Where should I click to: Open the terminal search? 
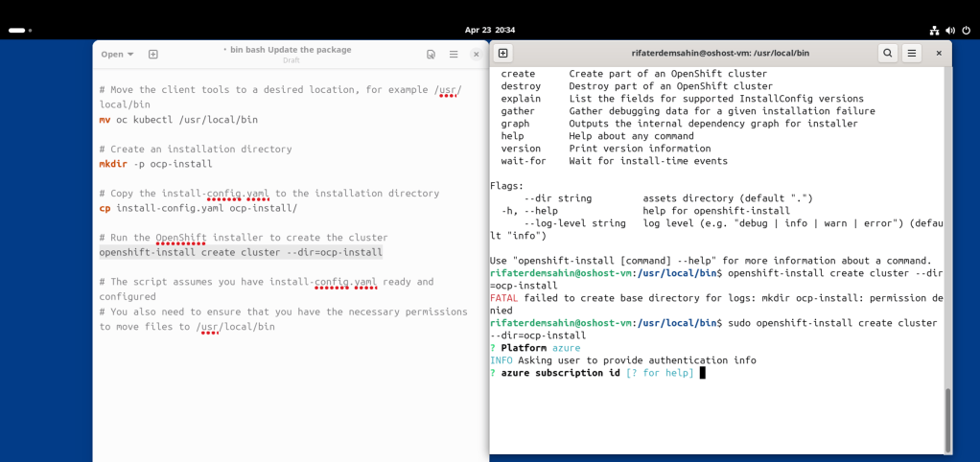tap(888, 53)
